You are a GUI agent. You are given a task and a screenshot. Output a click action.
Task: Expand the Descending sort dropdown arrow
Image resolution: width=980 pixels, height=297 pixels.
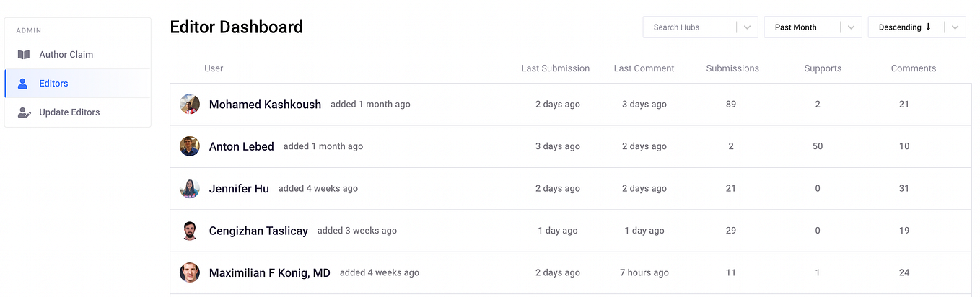[x=955, y=27]
